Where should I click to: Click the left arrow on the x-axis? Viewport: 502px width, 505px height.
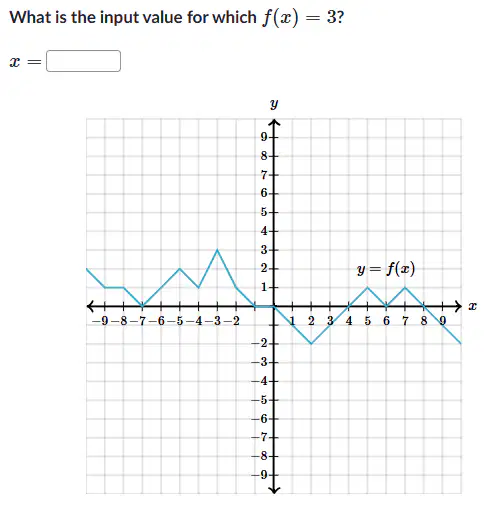[90, 306]
